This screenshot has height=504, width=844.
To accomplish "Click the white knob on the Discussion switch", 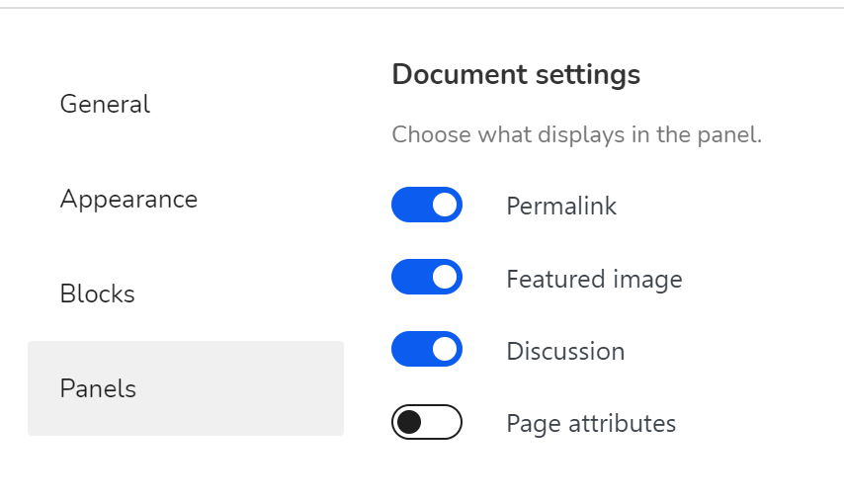I will point(445,349).
